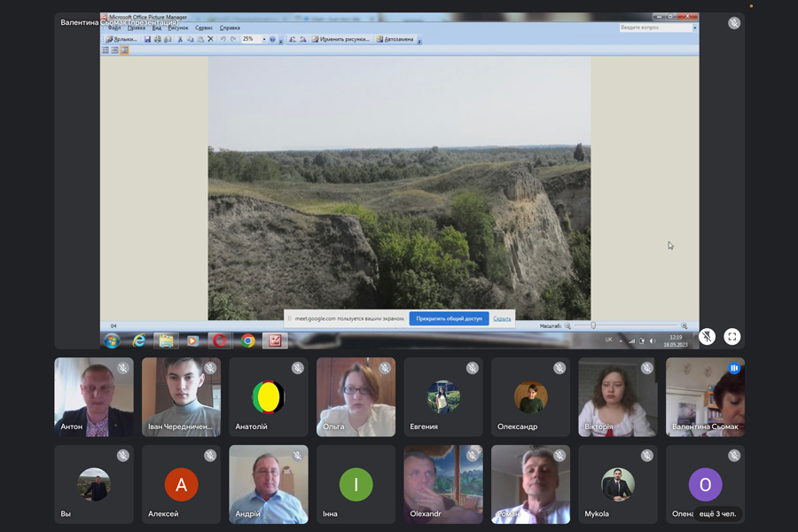Expand the "ещё 3 чел." participants overflow
The image size is (798, 532).
[x=719, y=513]
